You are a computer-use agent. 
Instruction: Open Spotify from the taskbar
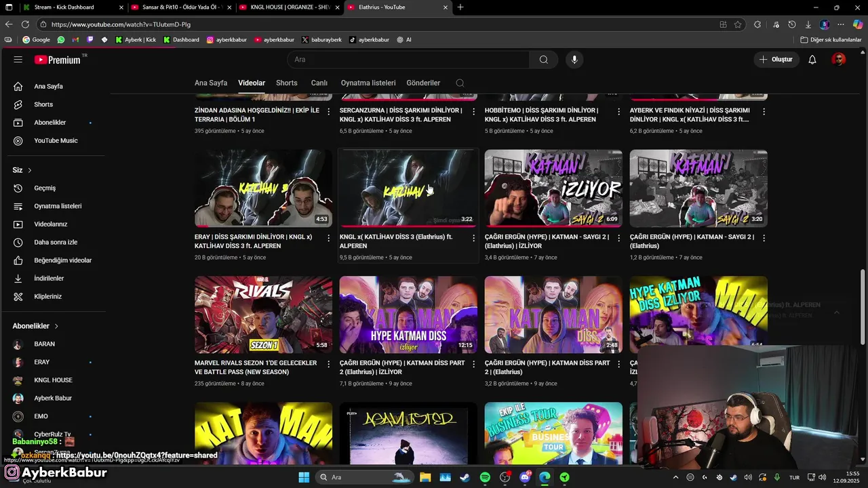485,477
